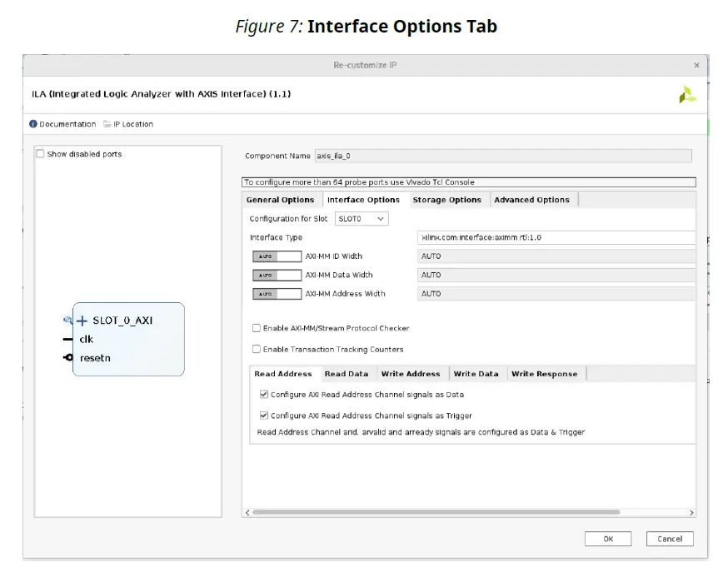Toggle the AXI-MM Data Width AUTO switch
Image resolution: width=728 pixels, height=562 pixels.
pyautogui.click(x=277, y=275)
